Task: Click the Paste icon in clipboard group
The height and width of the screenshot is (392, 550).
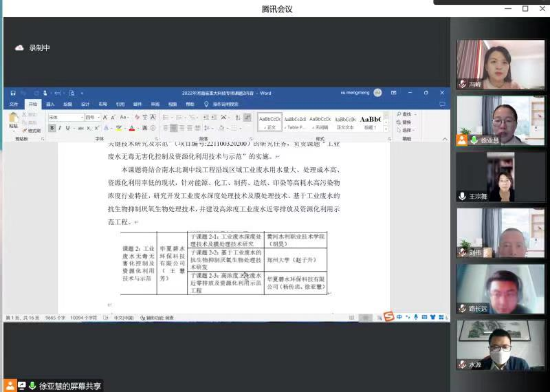Action: click(13, 121)
